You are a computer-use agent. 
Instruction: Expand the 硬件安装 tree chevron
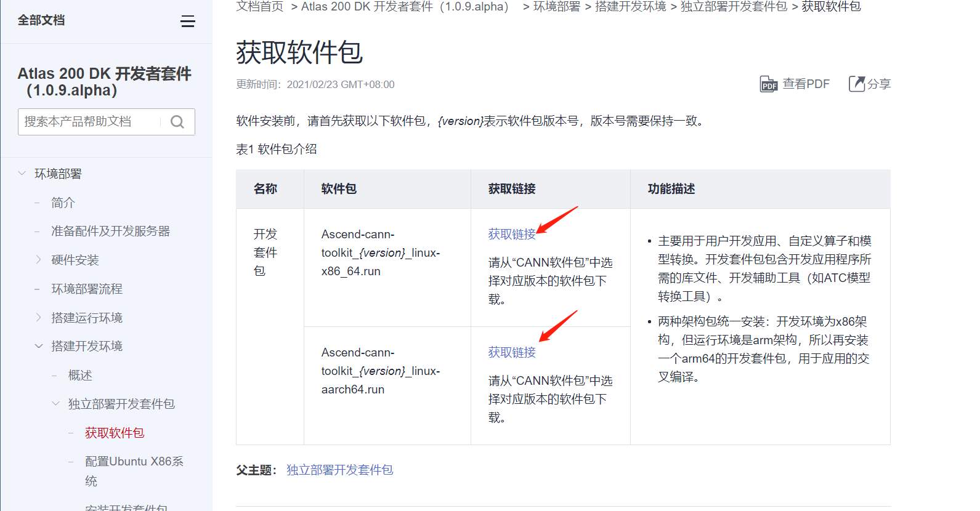coord(39,260)
